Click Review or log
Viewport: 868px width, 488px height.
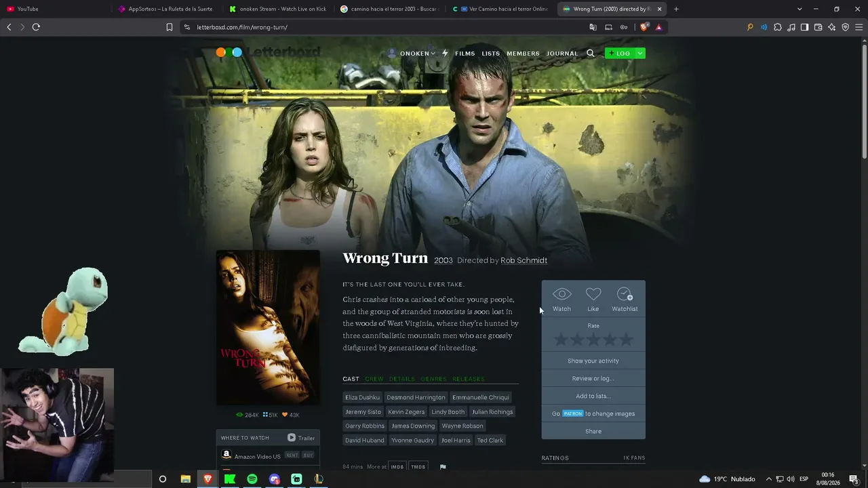593,378
